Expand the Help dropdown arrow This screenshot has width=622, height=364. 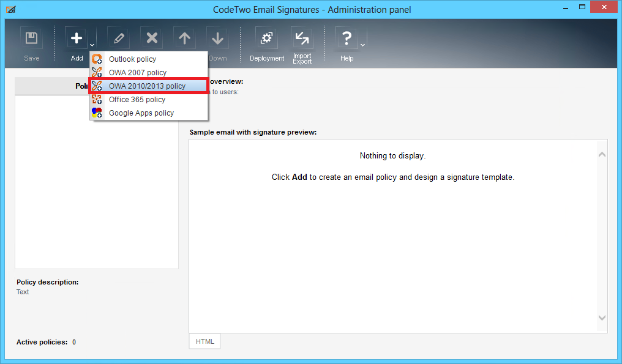coord(362,45)
